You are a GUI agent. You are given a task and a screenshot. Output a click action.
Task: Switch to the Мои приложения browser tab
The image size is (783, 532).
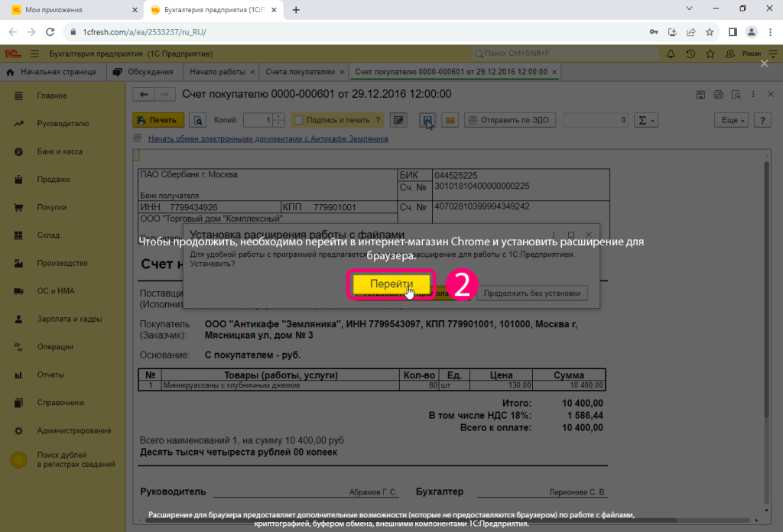[x=75, y=10]
